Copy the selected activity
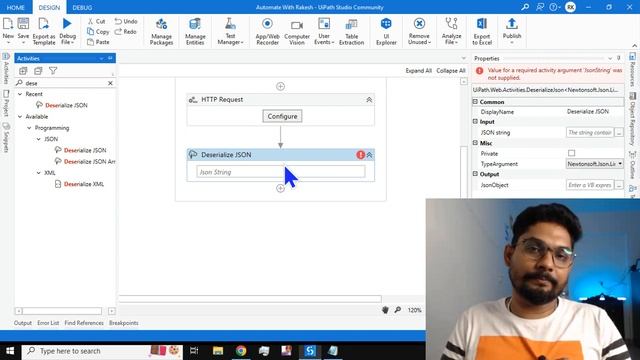The width and height of the screenshot is (640, 360). tap(98, 31)
